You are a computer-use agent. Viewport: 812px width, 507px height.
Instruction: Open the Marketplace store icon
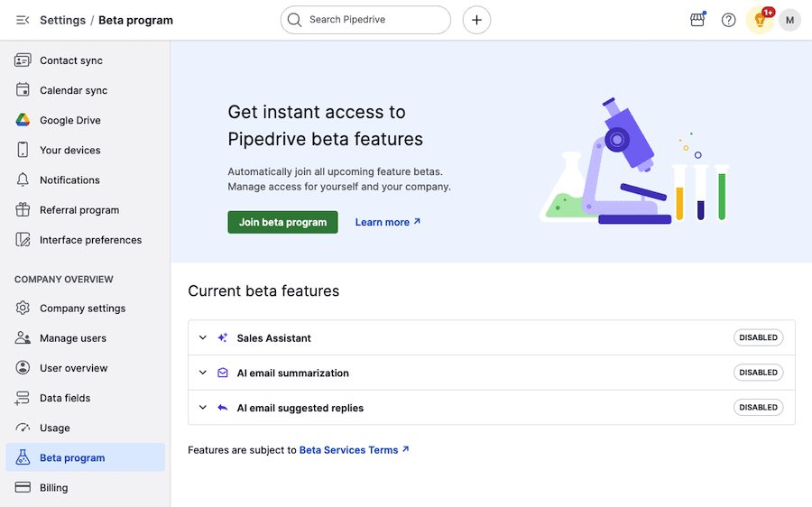(697, 20)
